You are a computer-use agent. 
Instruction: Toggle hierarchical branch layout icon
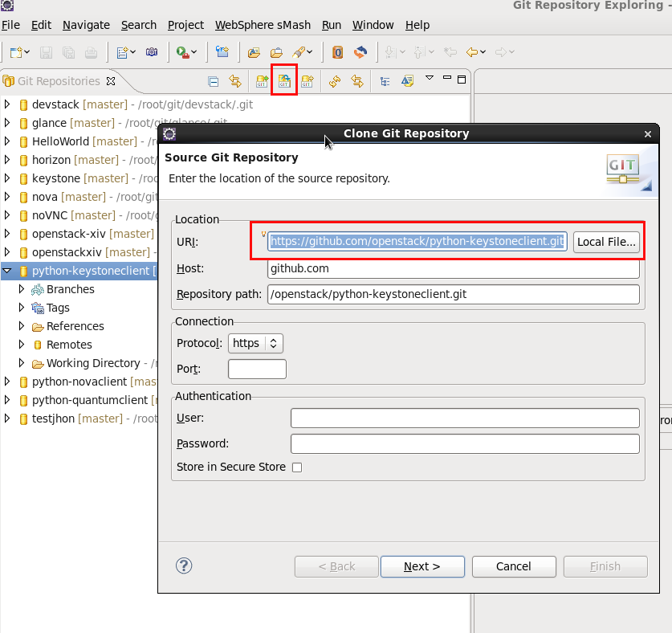click(x=385, y=81)
